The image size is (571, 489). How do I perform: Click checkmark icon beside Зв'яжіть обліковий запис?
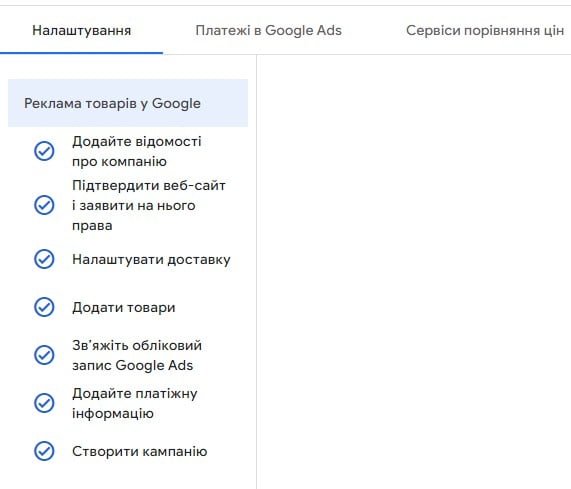pos(44,355)
